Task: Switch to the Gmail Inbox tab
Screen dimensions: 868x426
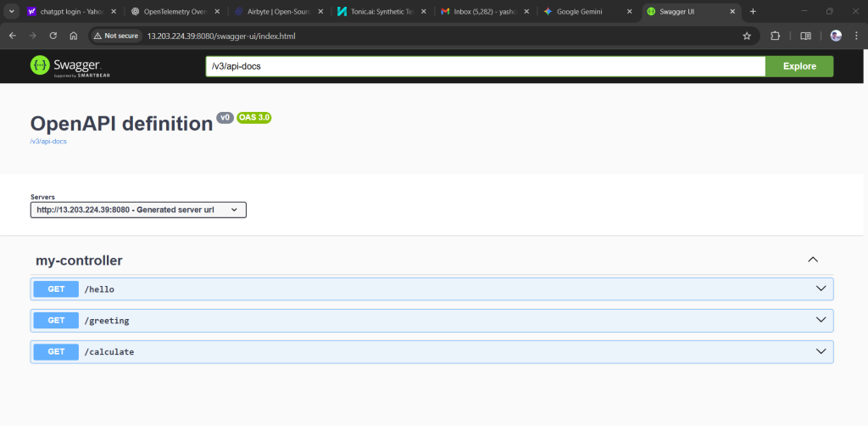Action: (485, 11)
